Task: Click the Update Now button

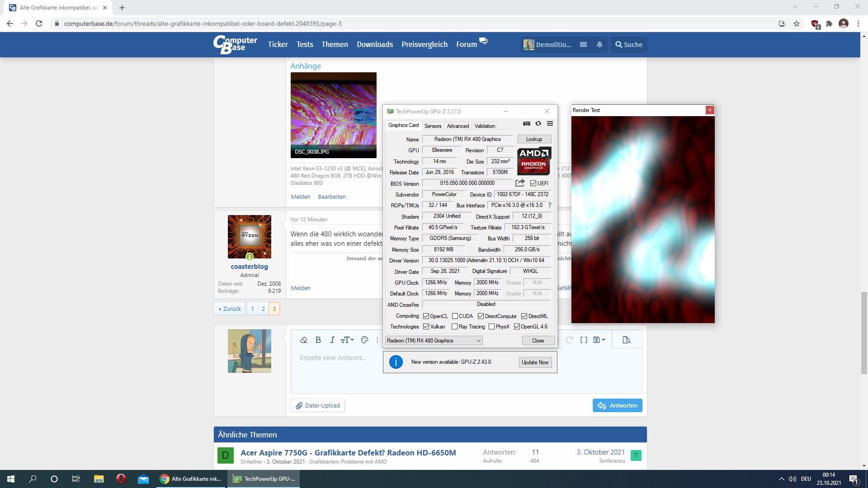Action: click(535, 362)
